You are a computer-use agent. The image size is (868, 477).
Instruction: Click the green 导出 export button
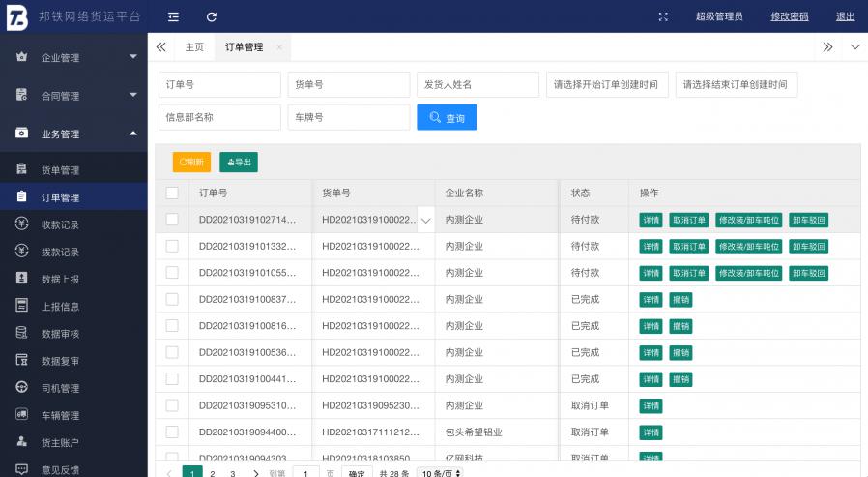pyautogui.click(x=238, y=163)
